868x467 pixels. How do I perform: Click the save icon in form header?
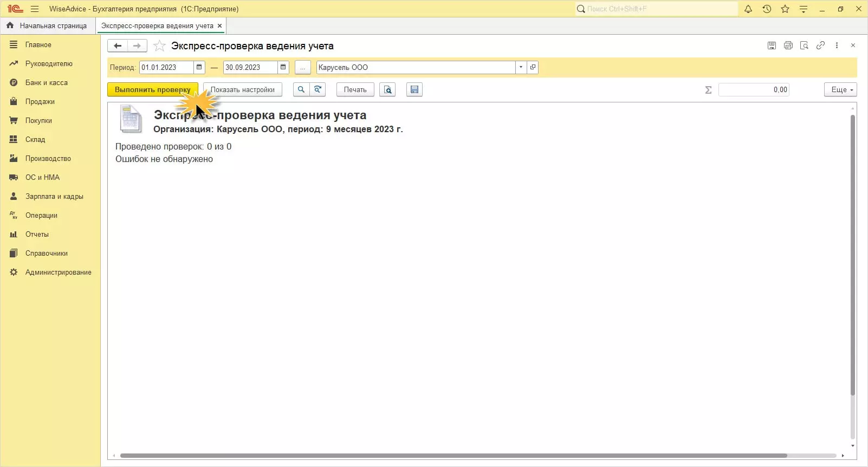(772, 46)
